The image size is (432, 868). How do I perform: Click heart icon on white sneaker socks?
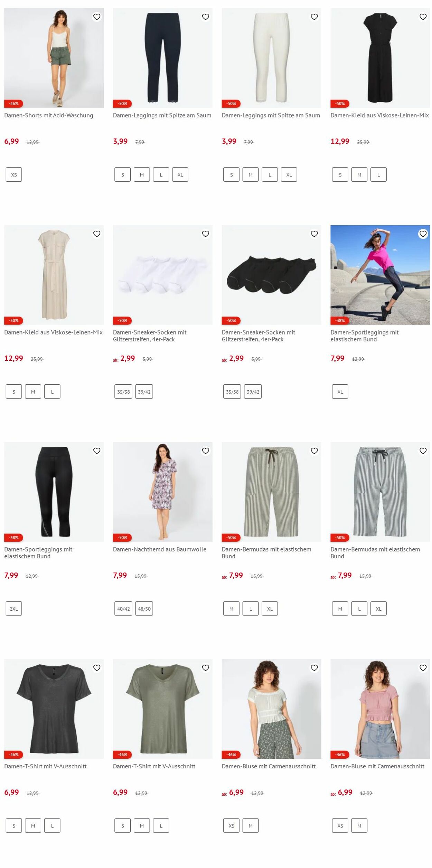click(x=206, y=234)
